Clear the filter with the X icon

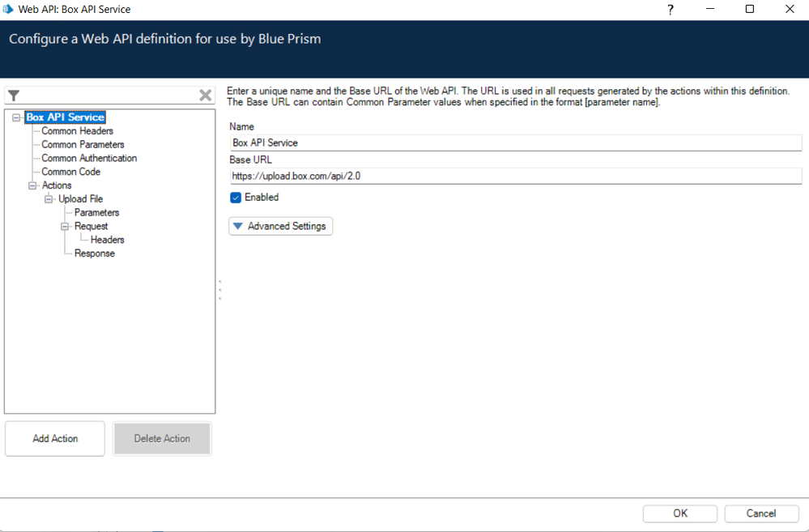pos(206,96)
